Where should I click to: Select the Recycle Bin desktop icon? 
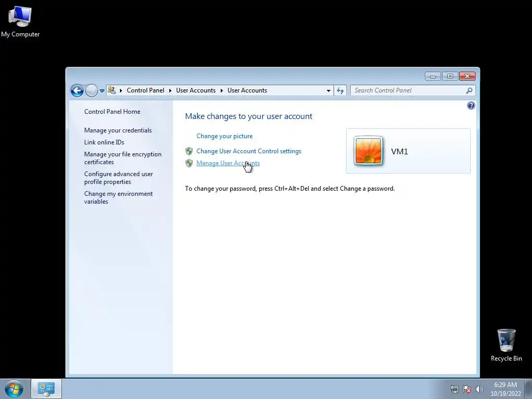click(506, 345)
